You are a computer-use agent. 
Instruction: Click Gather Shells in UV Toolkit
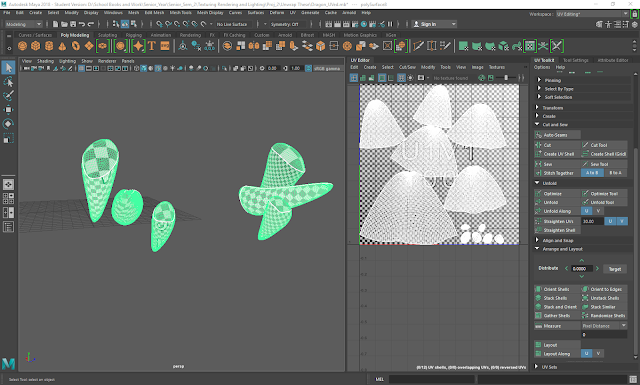(x=557, y=316)
